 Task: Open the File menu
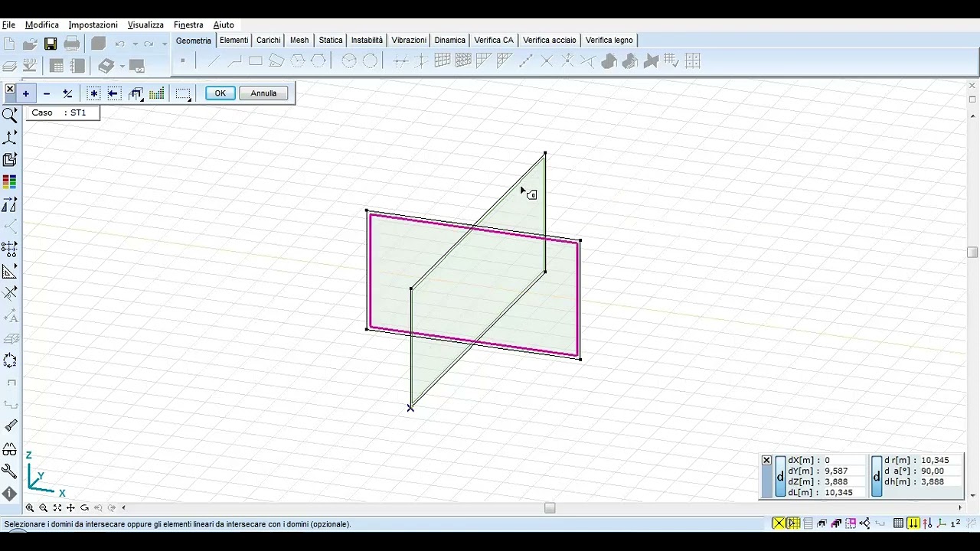click(x=8, y=24)
